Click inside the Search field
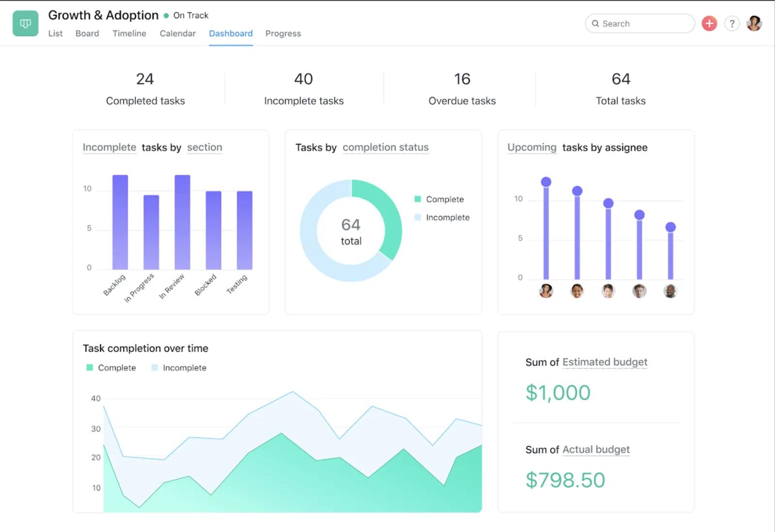The image size is (775, 532). click(639, 23)
